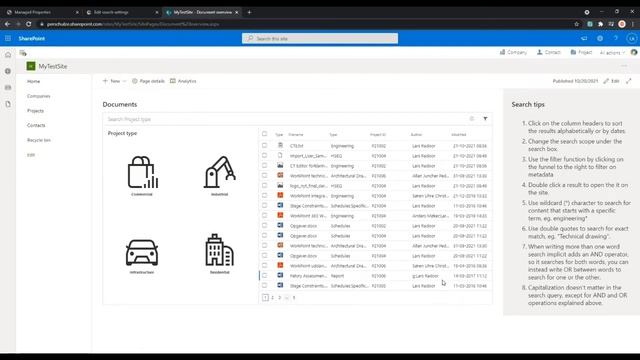
Task: Check the box for the WorkPoint uddan row
Action: point(264,265)
